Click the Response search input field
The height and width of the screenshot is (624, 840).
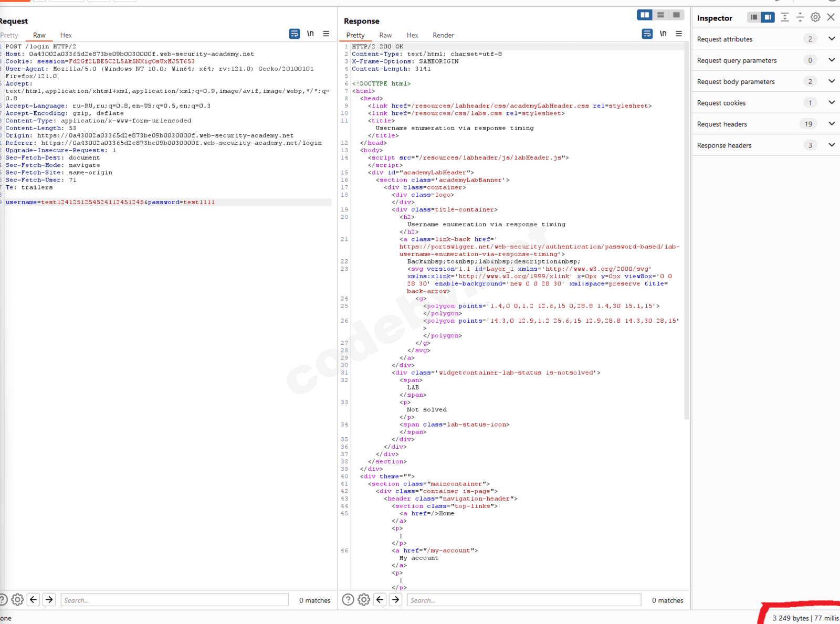click(x=523, y=600)
